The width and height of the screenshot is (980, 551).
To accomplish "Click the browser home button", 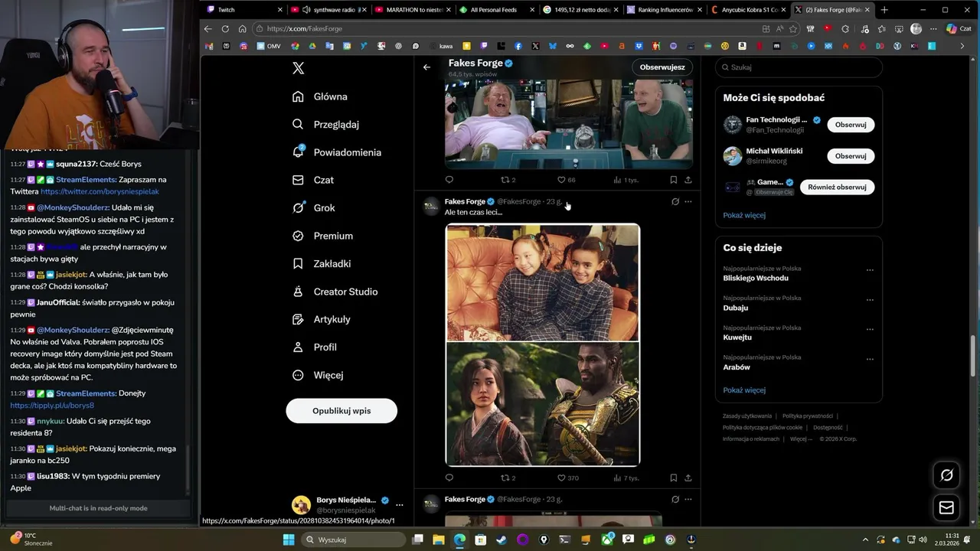I will [242, 28].
